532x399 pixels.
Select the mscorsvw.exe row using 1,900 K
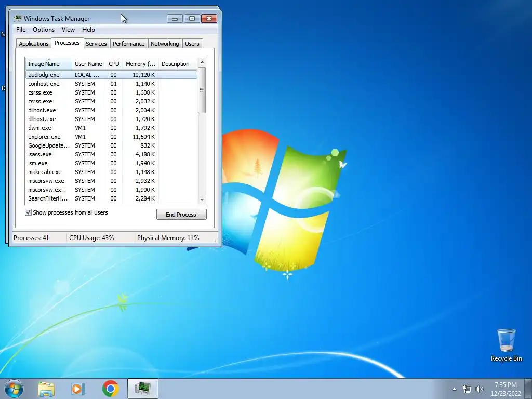111,189
